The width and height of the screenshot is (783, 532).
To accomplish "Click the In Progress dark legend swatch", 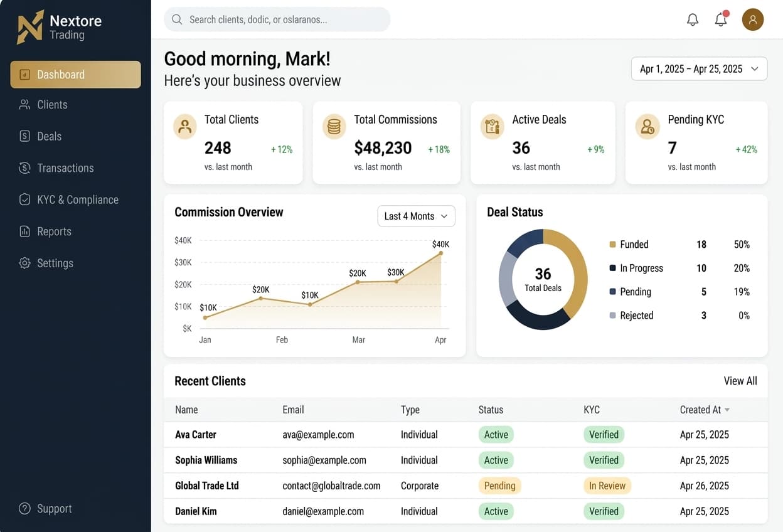I will pos(612,268).
